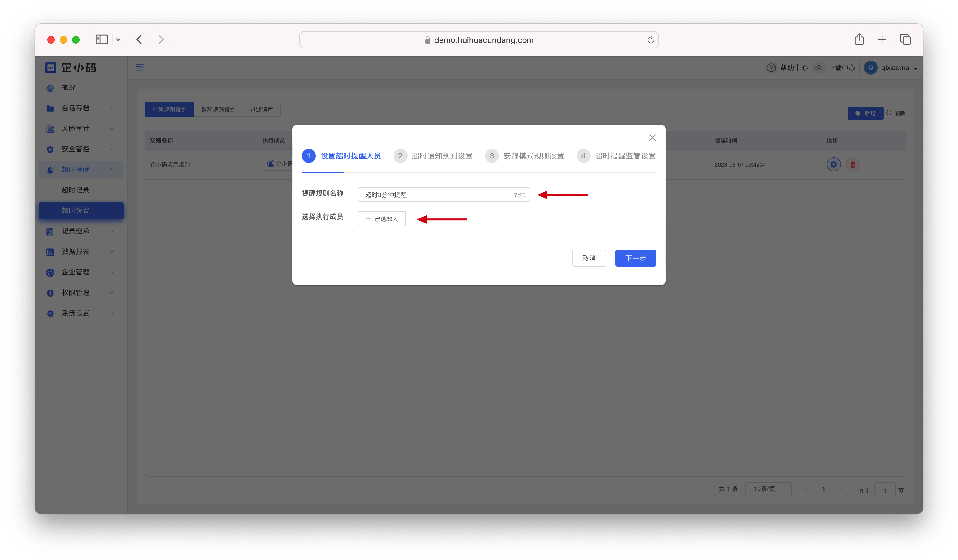Click the 风险审计 edit icon

[50, 129]
